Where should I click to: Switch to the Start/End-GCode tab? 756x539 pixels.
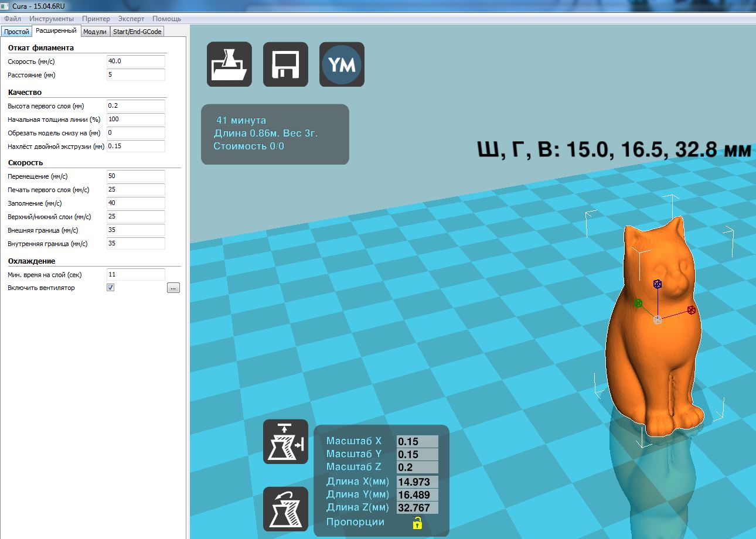138,32
